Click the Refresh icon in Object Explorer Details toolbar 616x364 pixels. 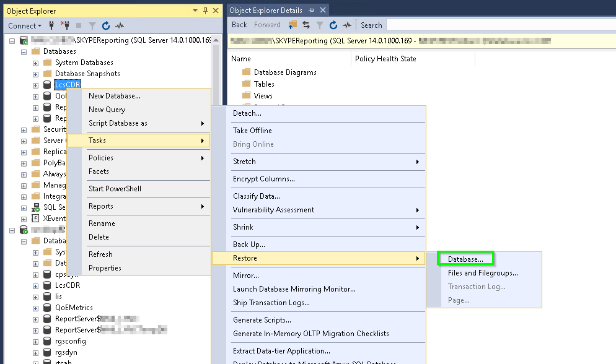(x=333, y=25)
